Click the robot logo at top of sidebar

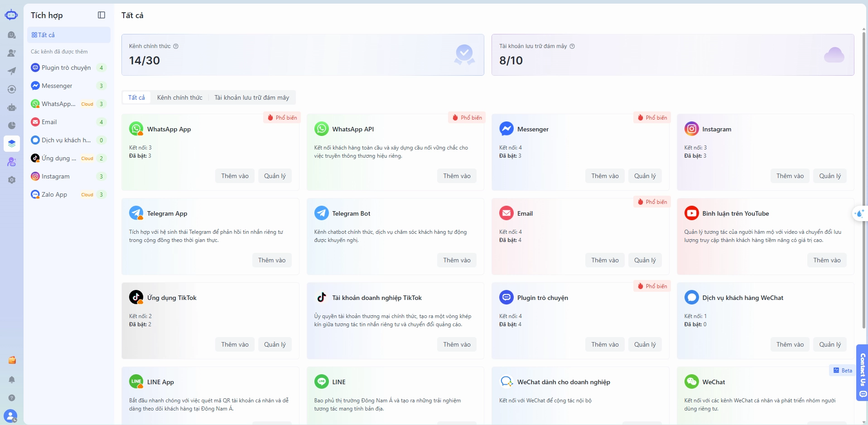(11, 15)
